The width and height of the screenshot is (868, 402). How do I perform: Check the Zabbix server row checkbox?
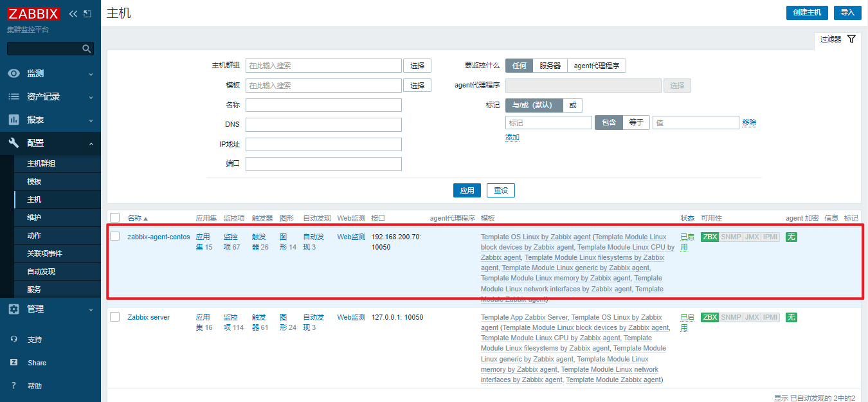[115, 317]
